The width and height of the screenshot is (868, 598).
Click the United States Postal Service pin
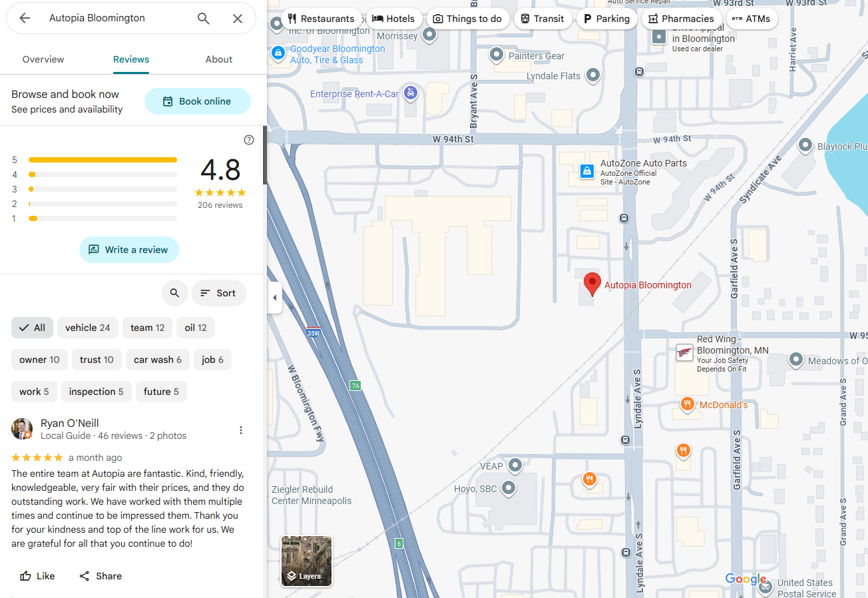coord(766,587)
